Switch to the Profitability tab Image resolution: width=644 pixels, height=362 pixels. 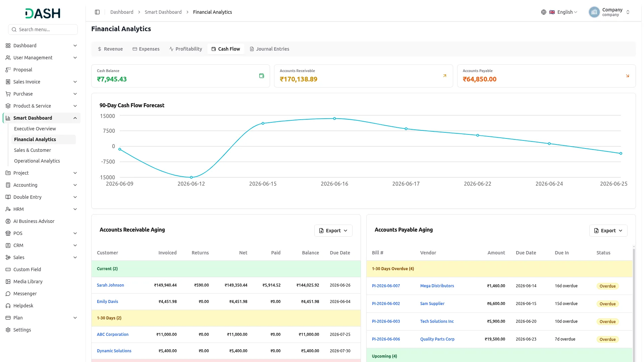[x=185, y=49]
